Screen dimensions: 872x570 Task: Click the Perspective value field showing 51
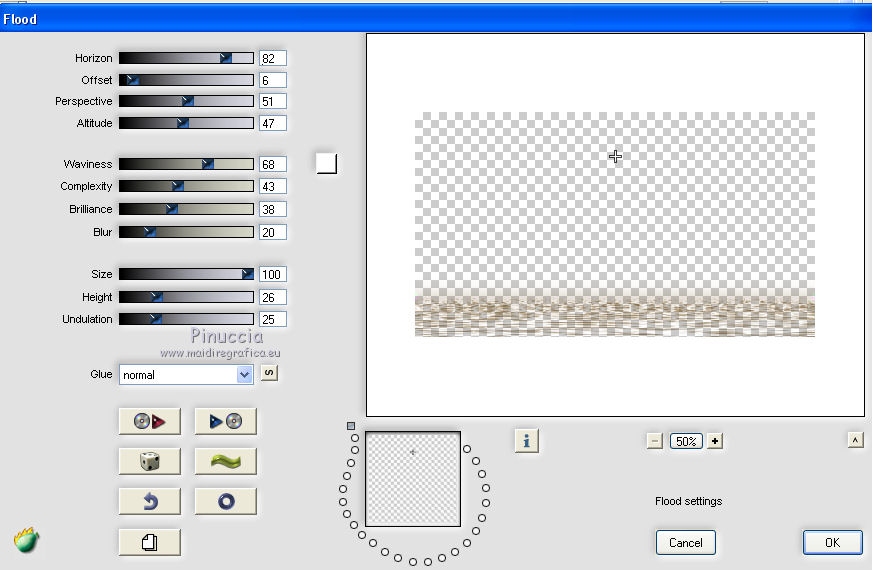pos(272,101)
